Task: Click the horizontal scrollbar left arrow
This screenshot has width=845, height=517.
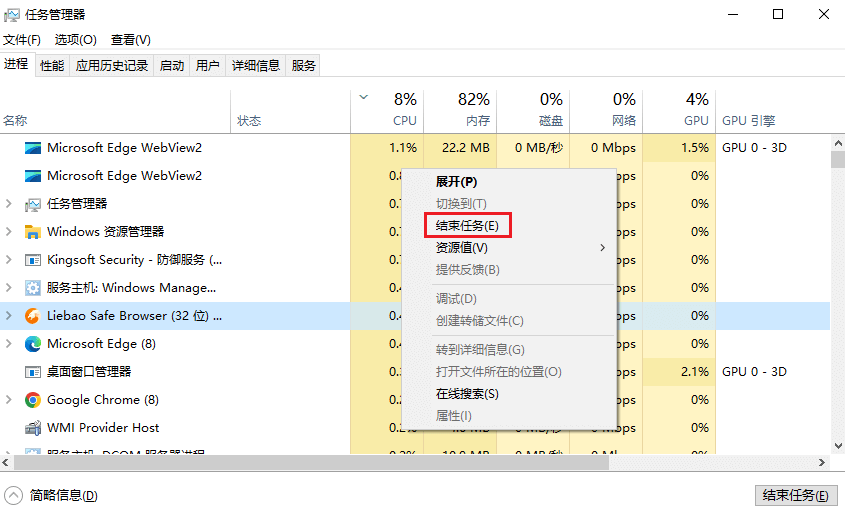Action: (5, 463)
